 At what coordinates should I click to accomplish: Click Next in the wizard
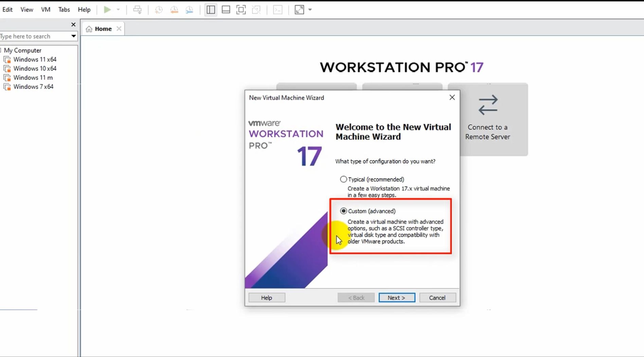point(397,297)
